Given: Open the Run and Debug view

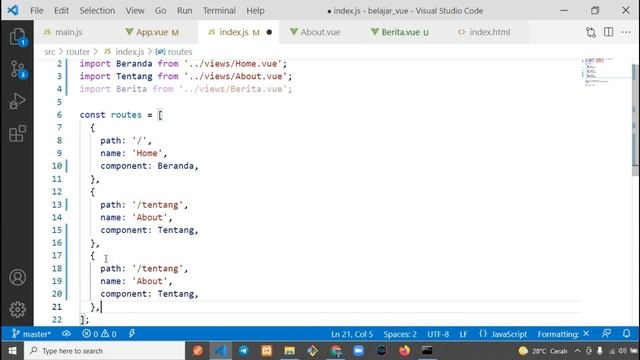Looking at the screenshot, I should click(17, 101).
